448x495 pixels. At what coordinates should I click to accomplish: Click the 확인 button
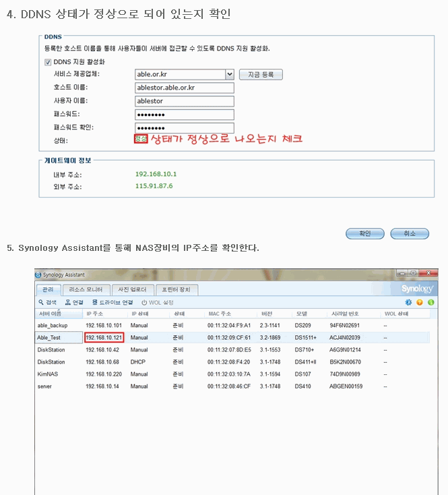[365, 233]
